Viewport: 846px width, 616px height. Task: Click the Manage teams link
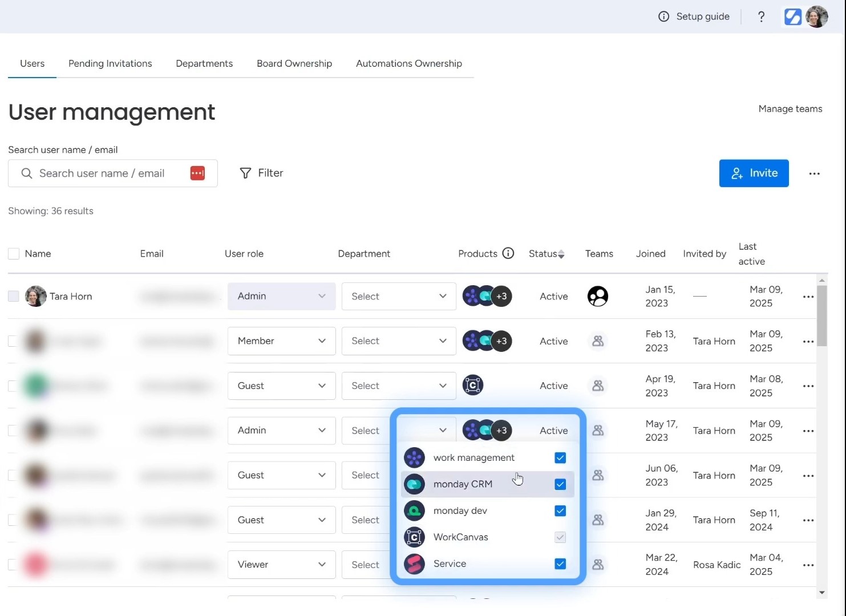(790, 109)
